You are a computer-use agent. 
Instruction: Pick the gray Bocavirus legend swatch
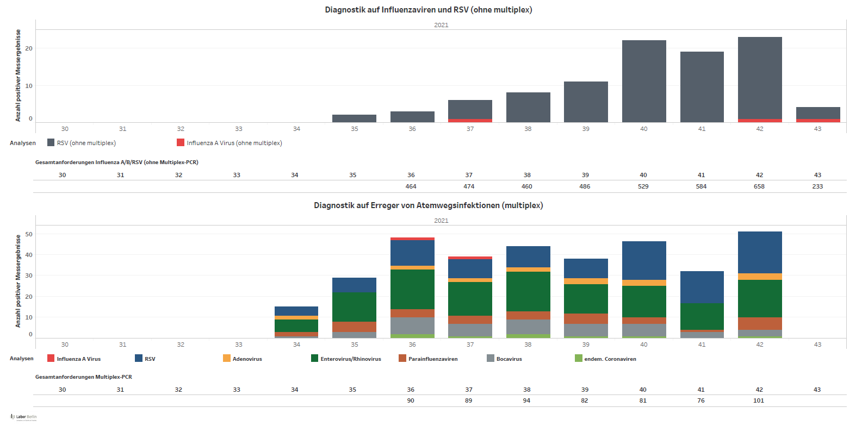tap(491, 359)
